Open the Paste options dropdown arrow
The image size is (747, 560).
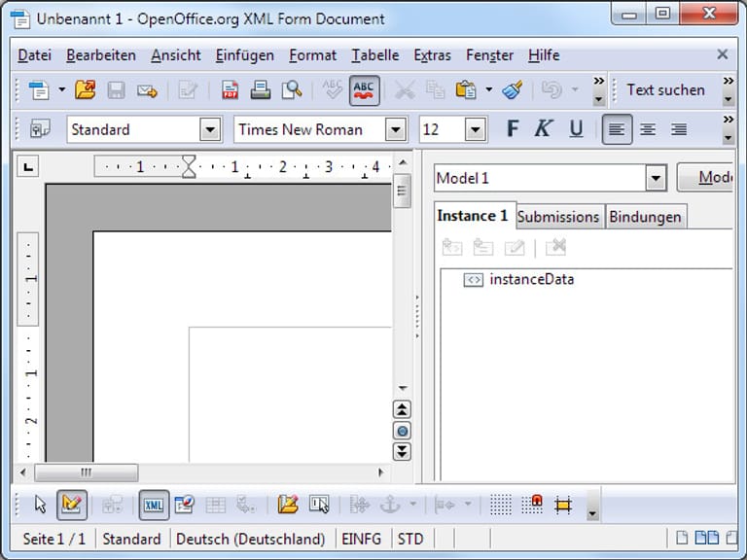coord(489,89)
